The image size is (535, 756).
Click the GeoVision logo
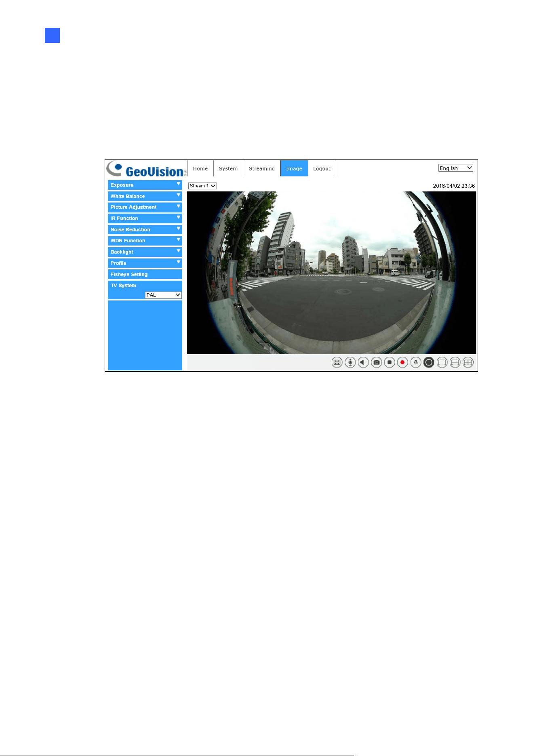pyautogui.click(x=146, y=169)
